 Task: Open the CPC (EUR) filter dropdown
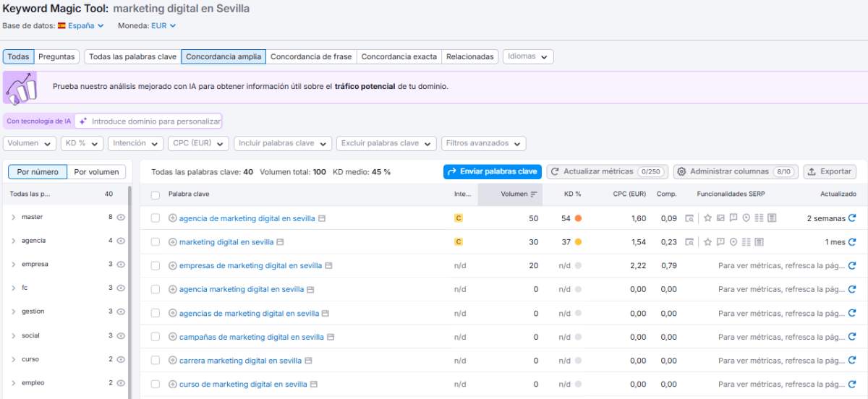point(198,144)
